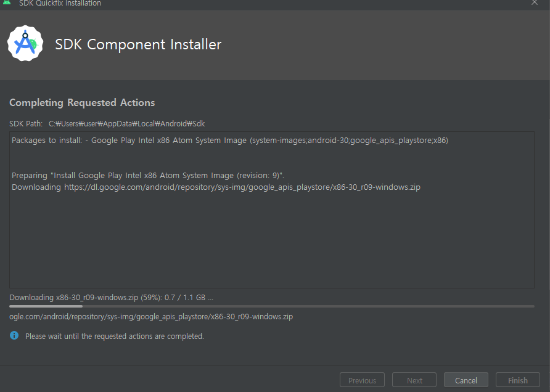Click the Cancel button
Screen dimensions: 550x392
466,380
